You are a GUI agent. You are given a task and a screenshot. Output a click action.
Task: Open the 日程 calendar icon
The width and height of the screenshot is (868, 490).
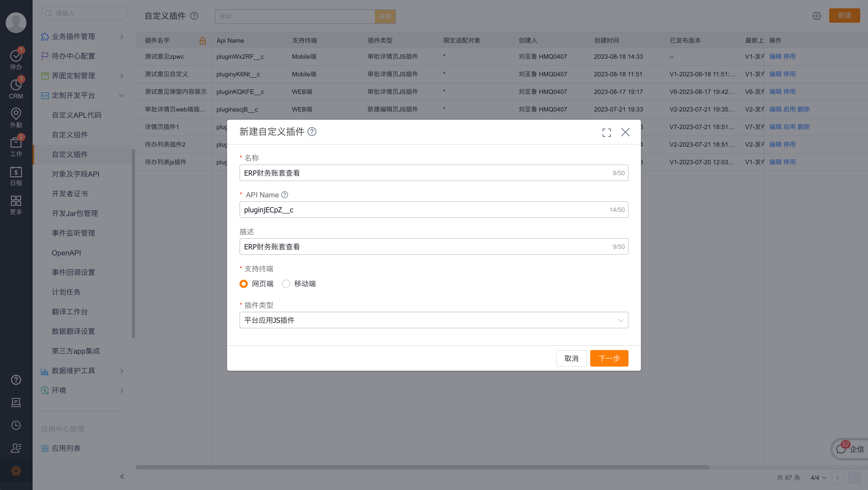pos(16,172)
